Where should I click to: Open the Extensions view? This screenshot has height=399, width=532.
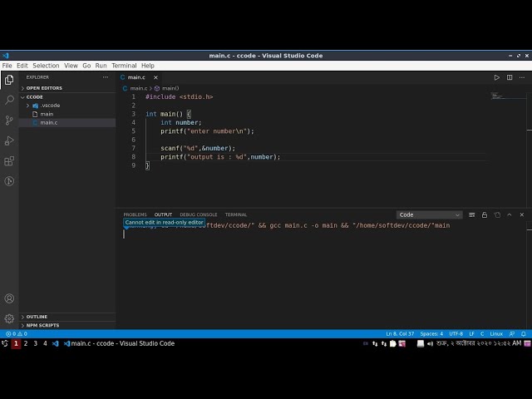click(x=9, y=160)
